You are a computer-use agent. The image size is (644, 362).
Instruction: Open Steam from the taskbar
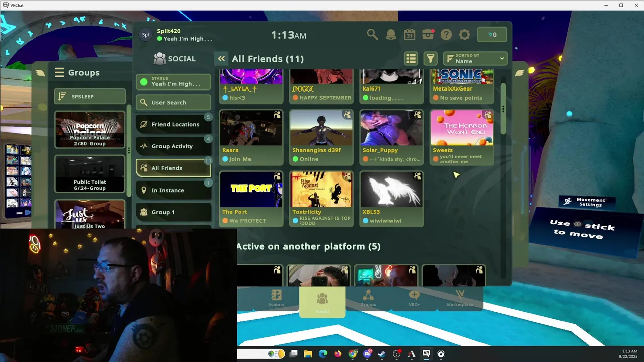pyautogui.click(x=382, y=354)
